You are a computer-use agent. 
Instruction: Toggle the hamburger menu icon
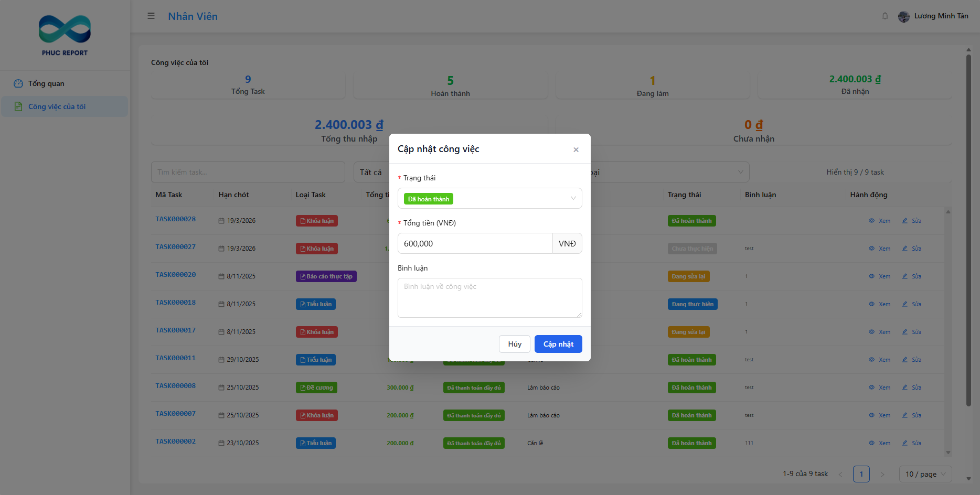[x=151, y=16]
